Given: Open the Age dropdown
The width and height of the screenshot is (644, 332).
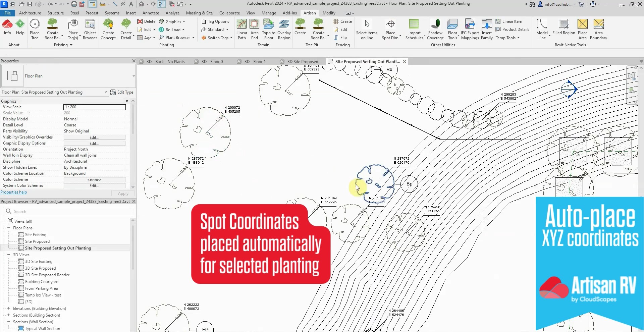Looking at the screenshot, I should (146, 38).
